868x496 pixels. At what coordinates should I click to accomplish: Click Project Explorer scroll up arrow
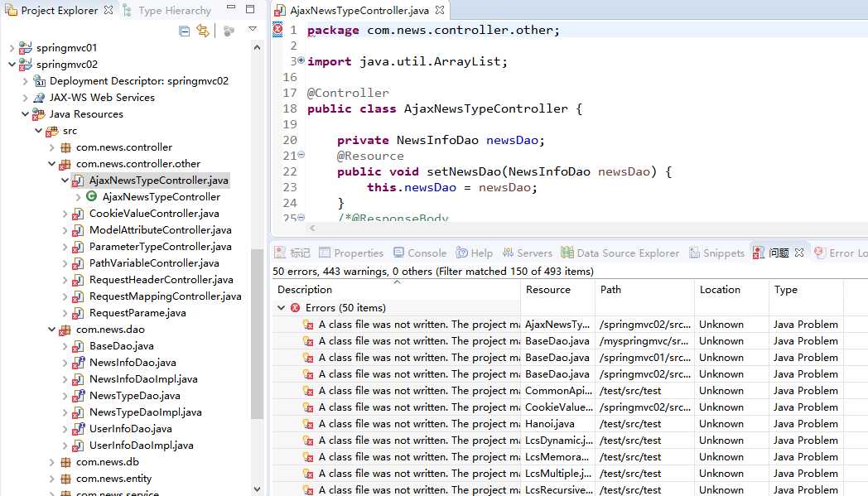point(257,48)
